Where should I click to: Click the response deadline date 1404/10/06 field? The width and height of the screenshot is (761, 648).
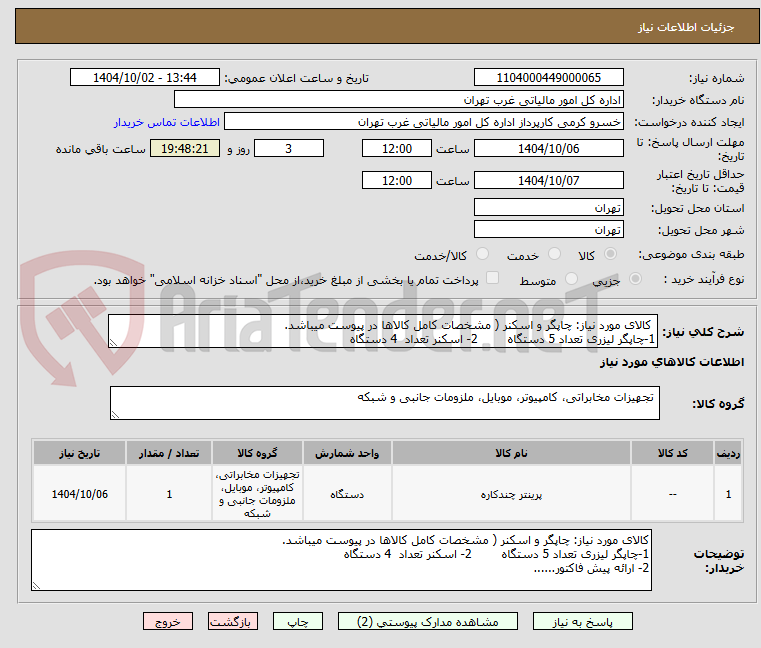[x=548, y=149]
